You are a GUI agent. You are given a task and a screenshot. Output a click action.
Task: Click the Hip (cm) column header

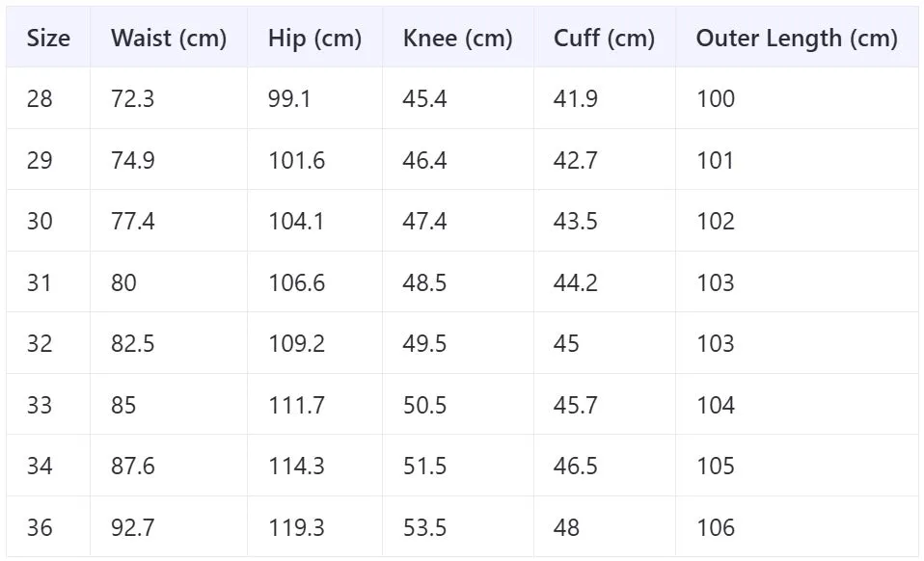pyautogui.click(x=314, y=39)
